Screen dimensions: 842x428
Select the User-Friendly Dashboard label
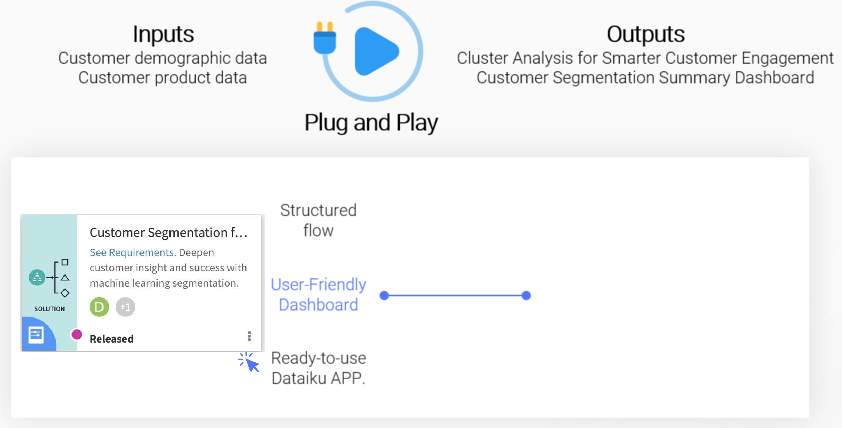[318, 294]
